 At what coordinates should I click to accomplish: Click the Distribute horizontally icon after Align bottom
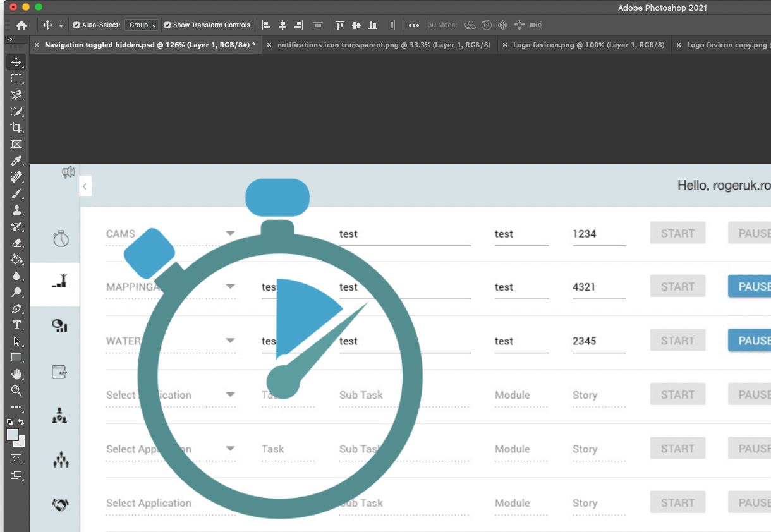click(392, 25)
